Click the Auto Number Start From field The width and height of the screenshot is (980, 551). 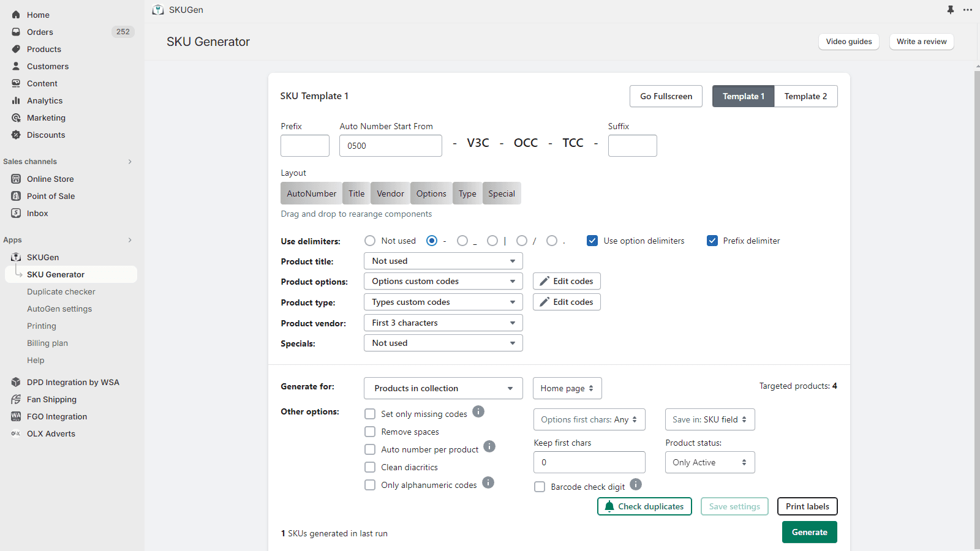coord(390,146)
